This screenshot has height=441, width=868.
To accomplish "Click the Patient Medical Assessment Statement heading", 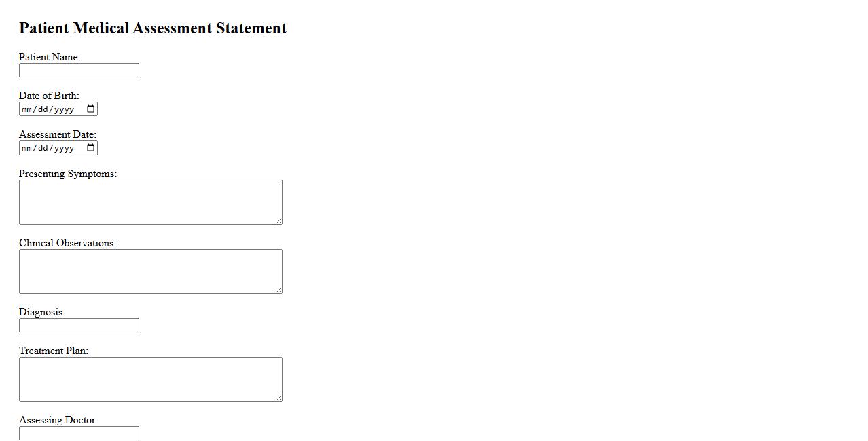I will tap(153, 28).
